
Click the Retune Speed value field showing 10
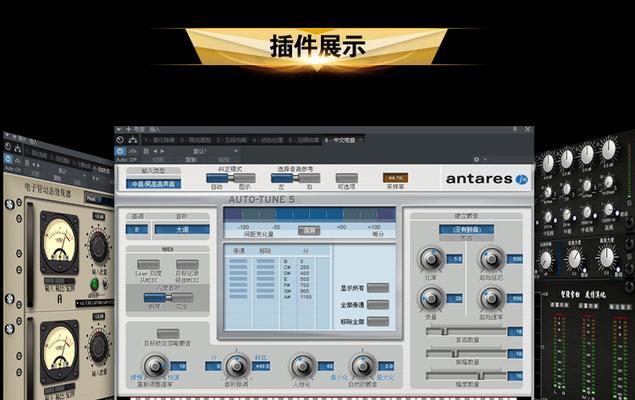coord(178,366)
